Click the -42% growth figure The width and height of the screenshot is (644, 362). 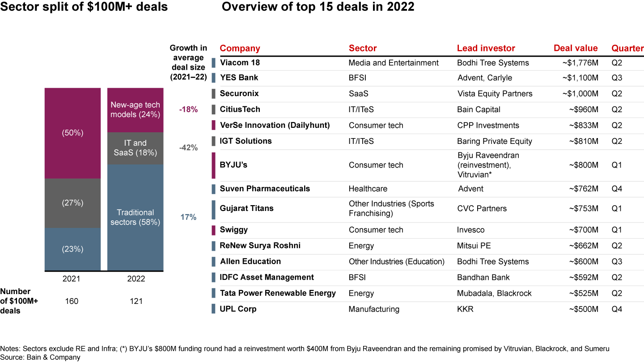click(188, 148)
